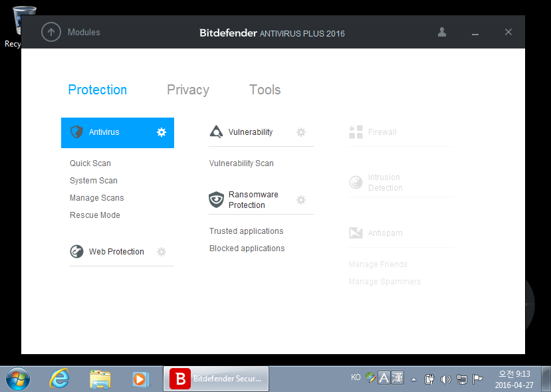Screen dimensions: 551x392
Task: Run the Vulnerability Scan
Action: coord(241,163)
